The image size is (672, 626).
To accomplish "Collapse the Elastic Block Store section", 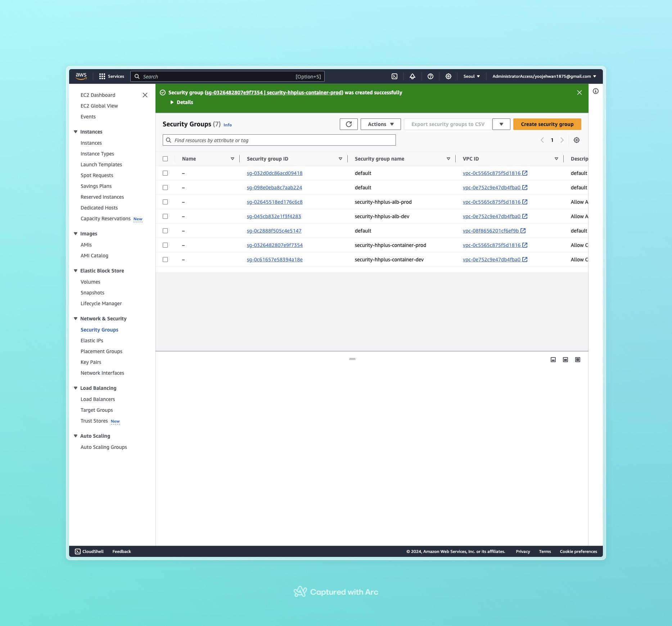I will click(76, 271).
